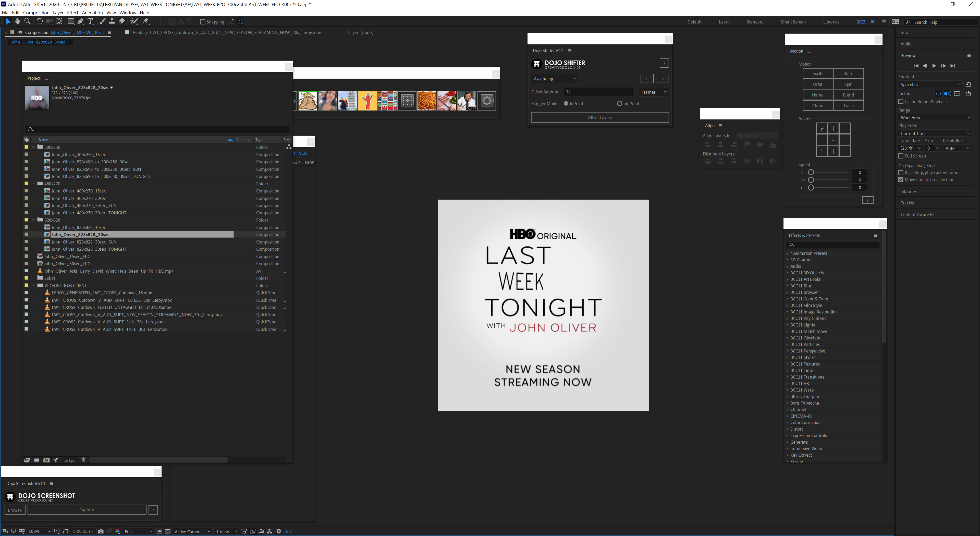980x536 pixels.
Task: Select the outPoint stagger mode
Action: [x=620, y=103]
